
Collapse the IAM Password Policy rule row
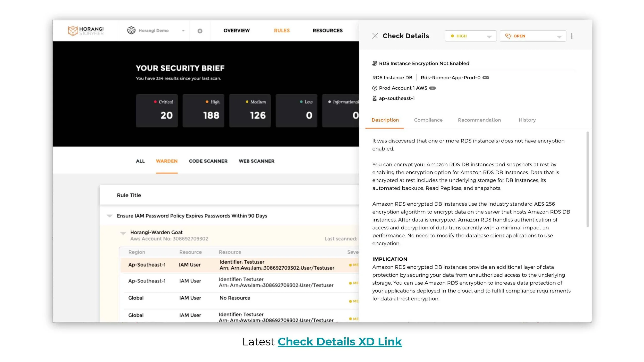(x=109, y=216)
